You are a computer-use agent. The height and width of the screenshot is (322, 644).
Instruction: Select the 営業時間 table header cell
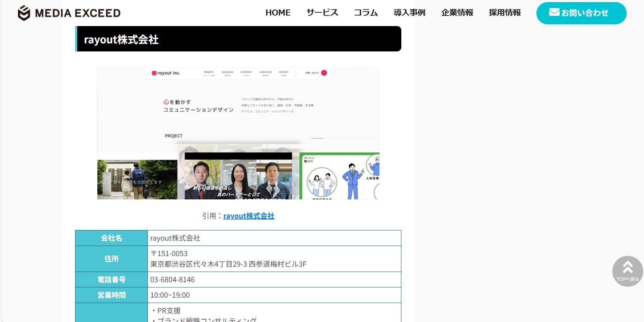(x=111, y=295)
